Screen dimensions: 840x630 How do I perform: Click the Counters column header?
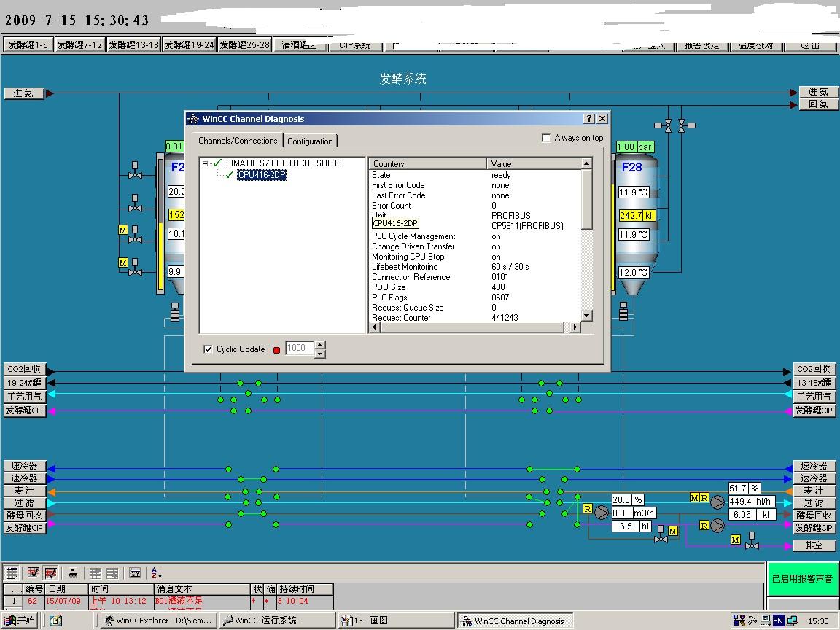[x=427, y=163]
